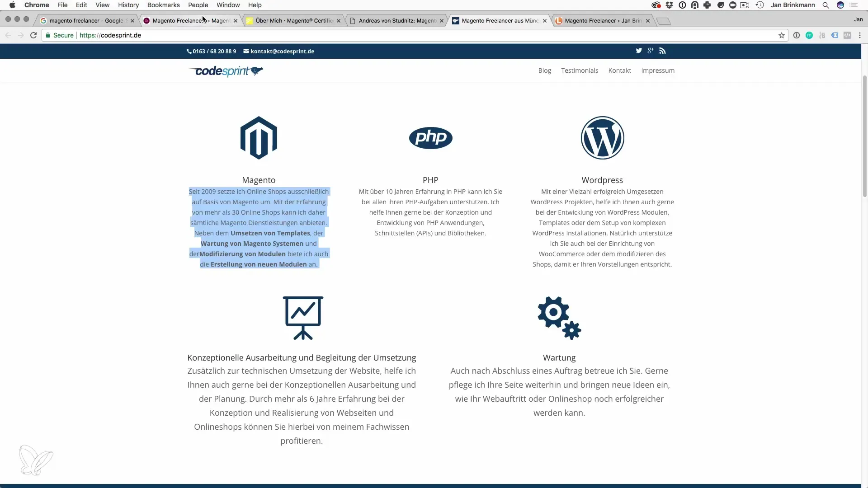The image size is (868, 488).
Task: Open the History menu
Action: click(x=128, y=5)
